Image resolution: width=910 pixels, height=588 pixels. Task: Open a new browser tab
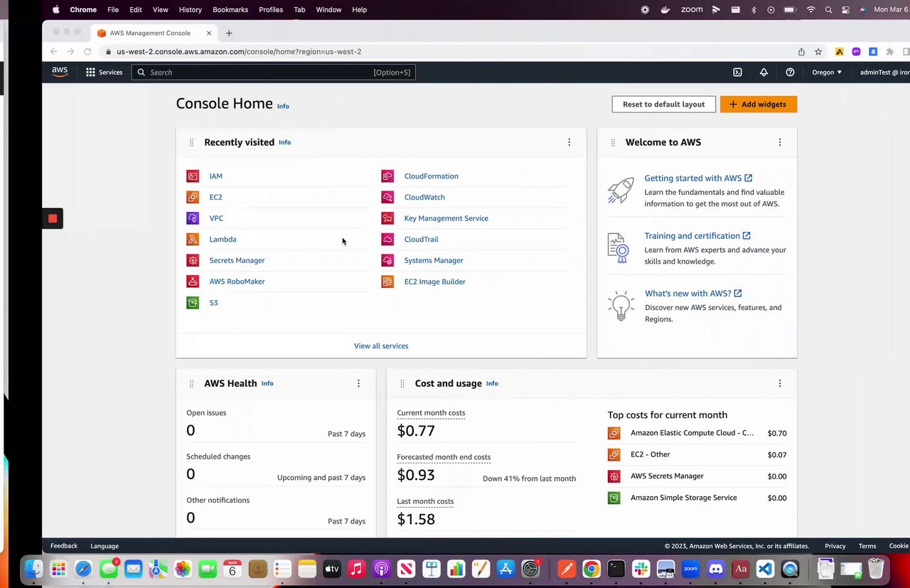[x=229, y=33]
